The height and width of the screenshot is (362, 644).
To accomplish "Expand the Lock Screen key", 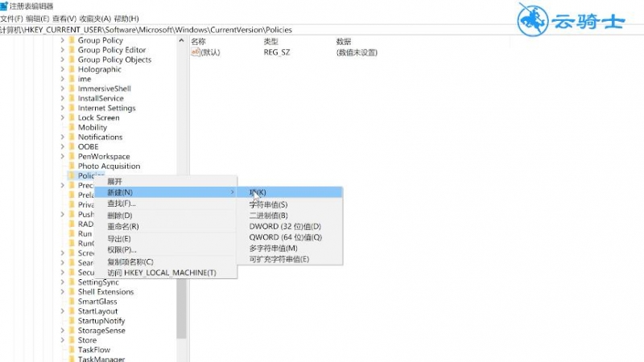I will (x=63, y=117).
